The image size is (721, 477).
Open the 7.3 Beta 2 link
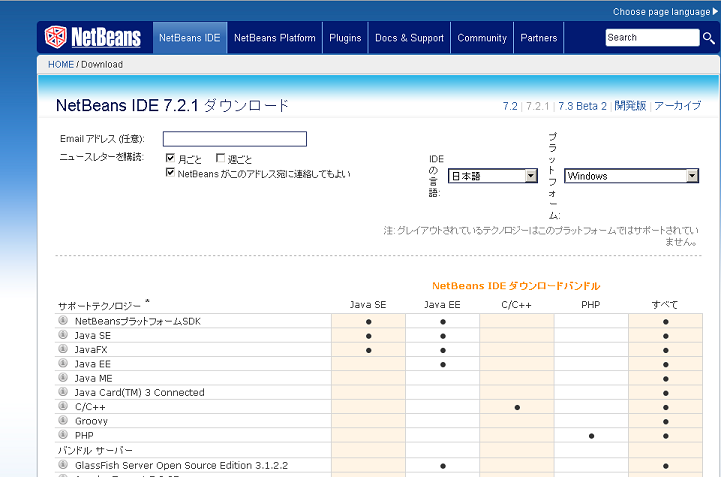click(582, 106)
